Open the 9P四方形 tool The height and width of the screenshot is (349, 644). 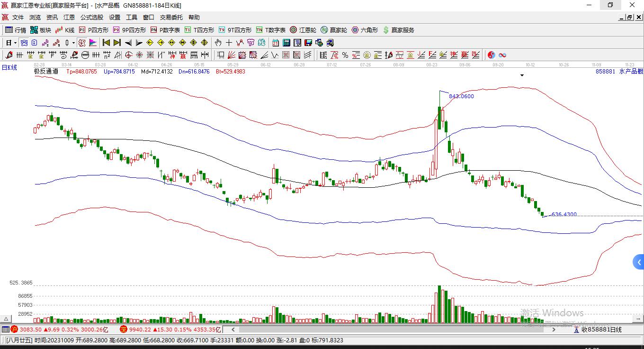coord(129,30)
